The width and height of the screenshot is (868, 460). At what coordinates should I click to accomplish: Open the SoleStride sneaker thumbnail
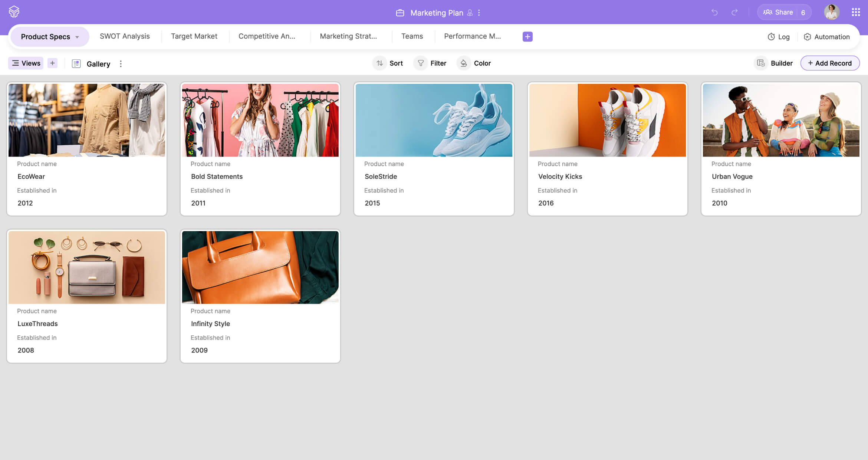pos(434,120)
